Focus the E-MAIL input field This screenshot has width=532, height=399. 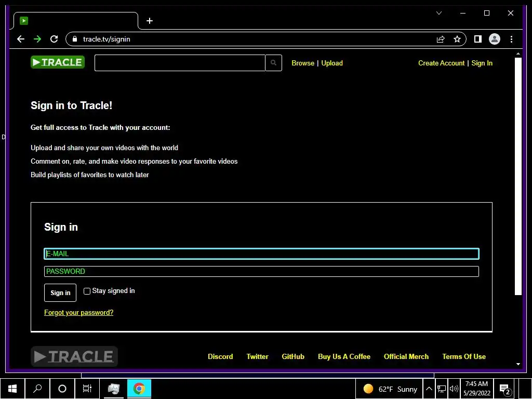(x=261, y=254)
